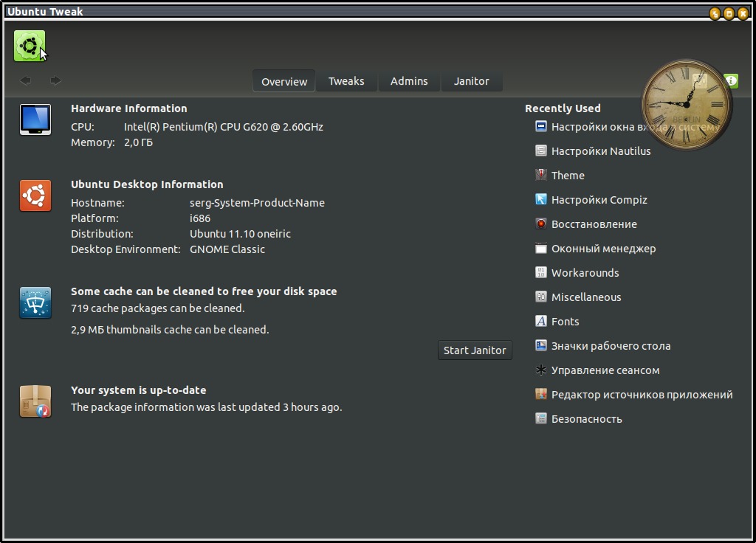Open the Fonts entry

pyautogui.click(x=565, y=322)
